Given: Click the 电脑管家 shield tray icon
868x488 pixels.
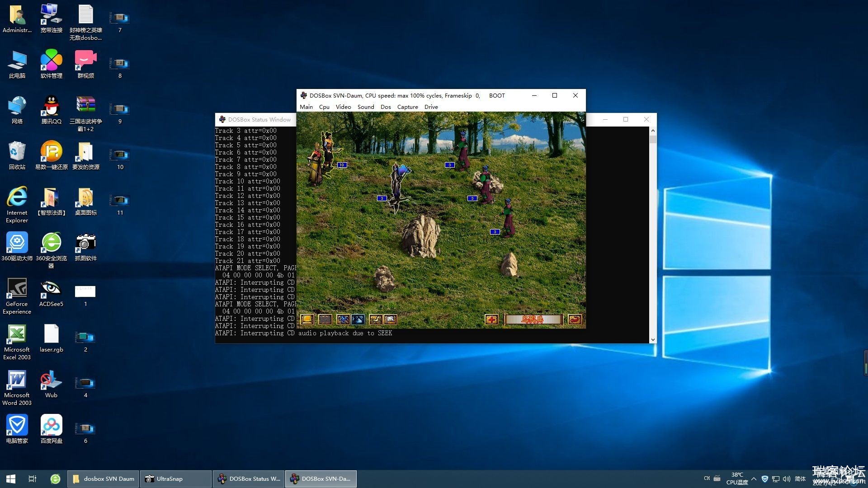Looking at the screenshot, I should pyautogui.click(x=765, y=479).
